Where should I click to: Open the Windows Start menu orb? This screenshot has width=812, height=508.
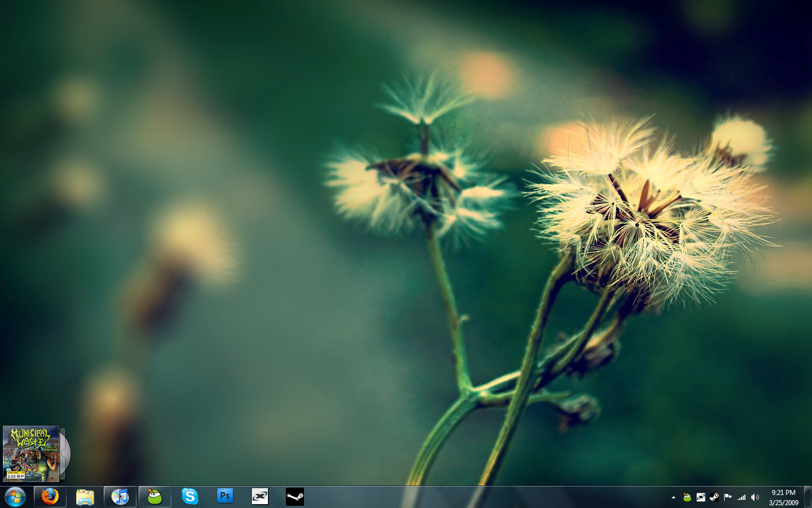pyautogui.click(x=15, y=497)
